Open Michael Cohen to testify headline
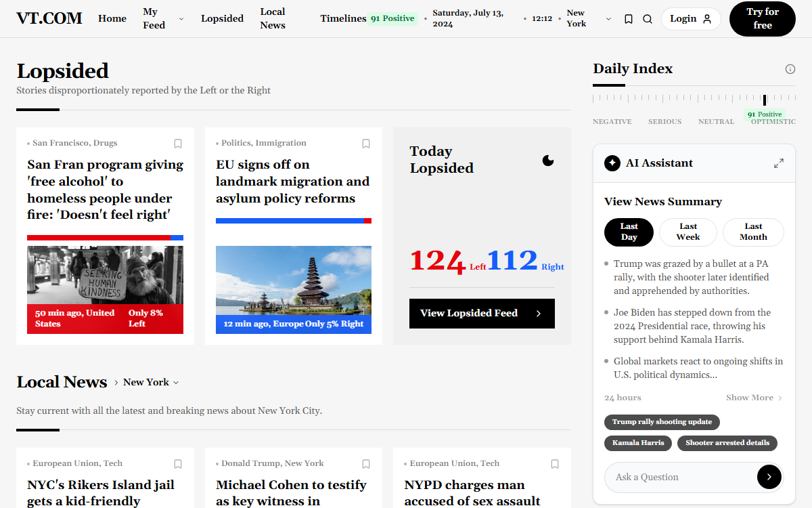The image size is (812, 508). click(291, 493)
